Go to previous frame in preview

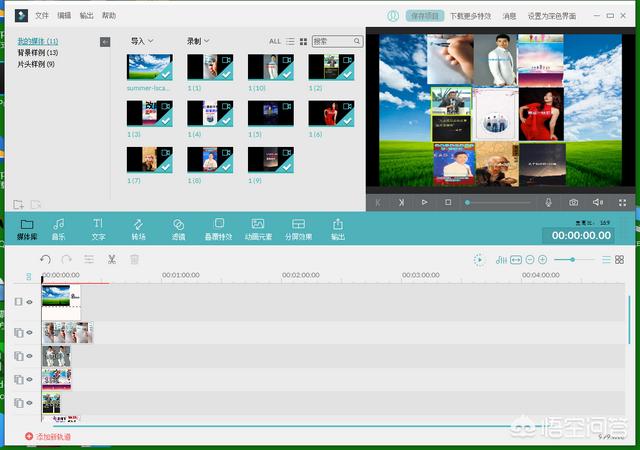click(378, 202)
